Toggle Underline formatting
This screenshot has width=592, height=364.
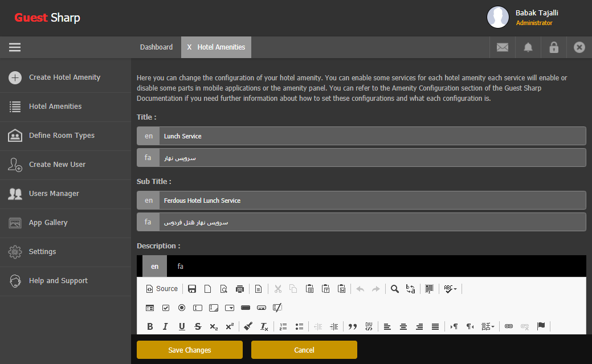point(182,326)
